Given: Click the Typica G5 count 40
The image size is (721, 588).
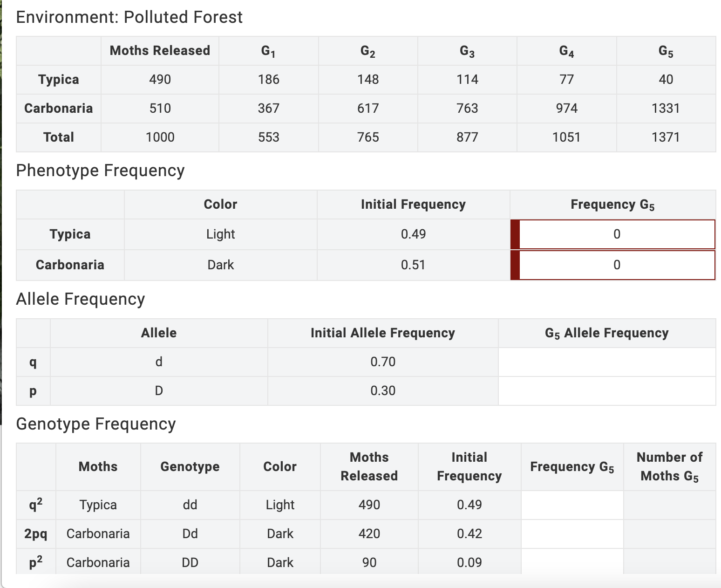Looking at the screenshot, I should click(x=666, y=80).
